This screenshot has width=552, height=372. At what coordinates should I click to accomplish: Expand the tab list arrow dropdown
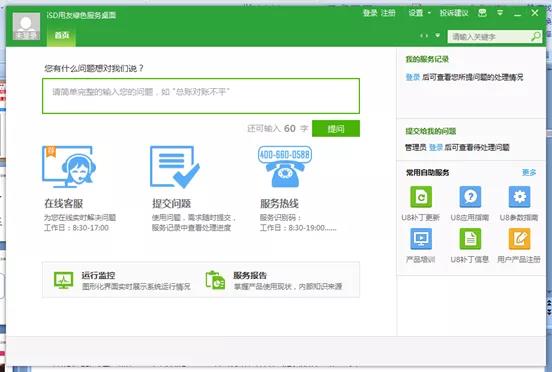click(437, 36)
